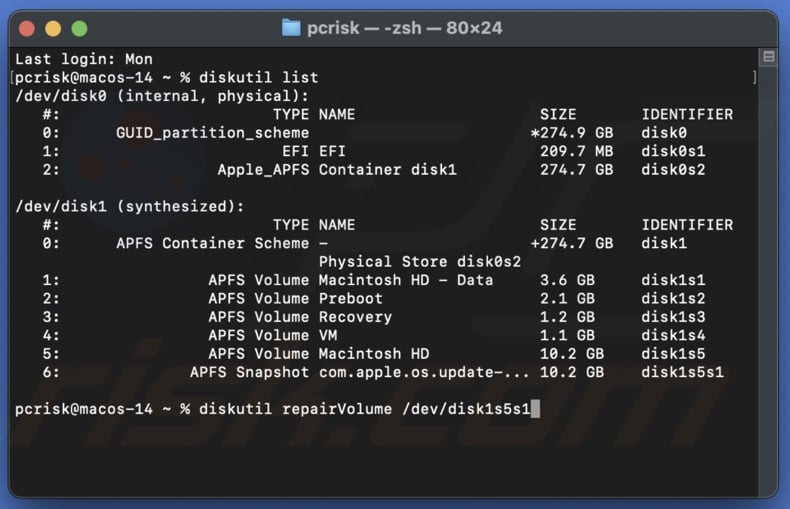Screen dimensions: 790x509
Task: Click the 'Macintosh HD - Data' volume name
Action: [x=405, y=280]
